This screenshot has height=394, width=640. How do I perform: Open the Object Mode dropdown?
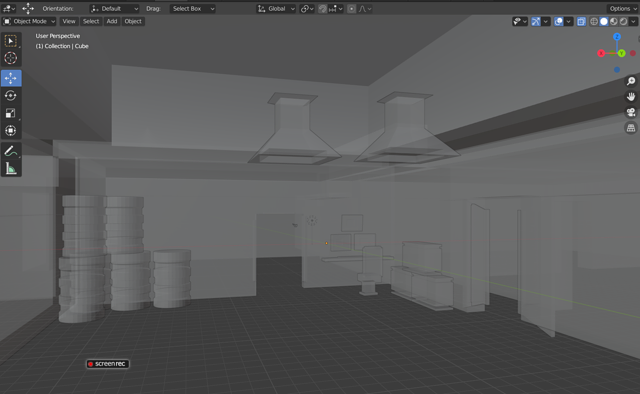(29, 21)
